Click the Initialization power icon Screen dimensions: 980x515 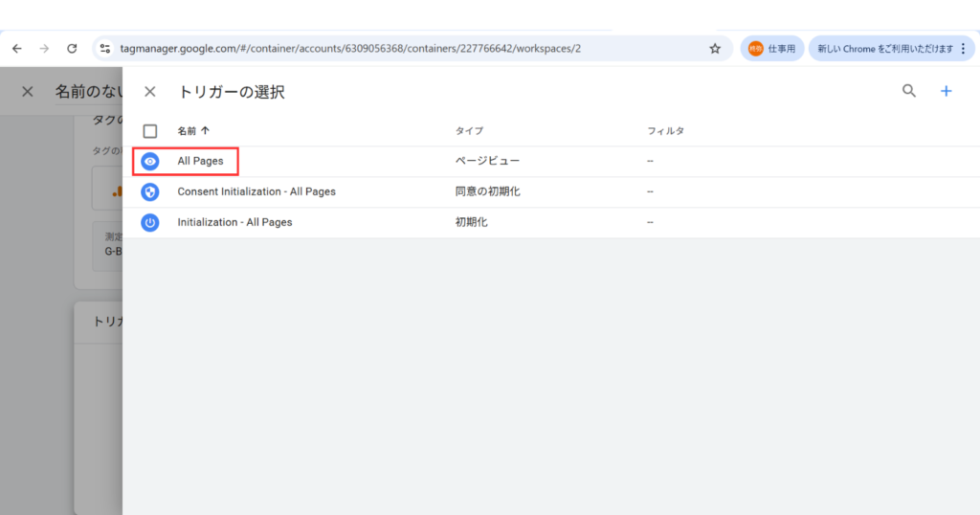click(150, 223)
